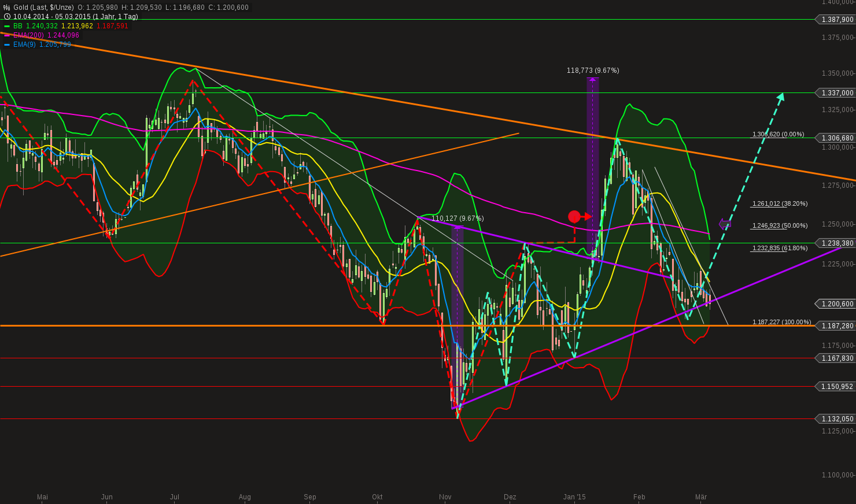Image resolution: width=856 pixels, height=504 pixels.
Task: Click the 'Dez' month label
Action: coord(510,497)
